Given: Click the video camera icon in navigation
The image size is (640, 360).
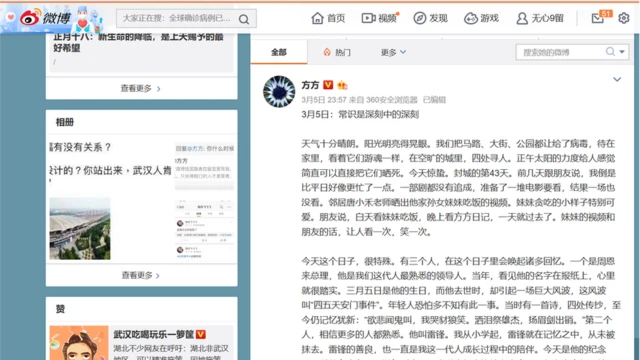Looking at the screenshot, I should 368,18.
